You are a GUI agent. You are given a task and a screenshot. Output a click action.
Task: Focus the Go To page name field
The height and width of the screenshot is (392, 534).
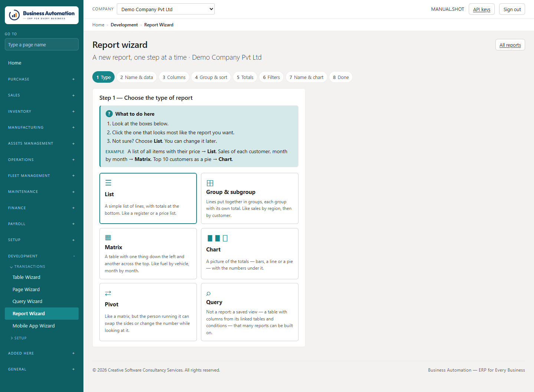tap(42, 45)
